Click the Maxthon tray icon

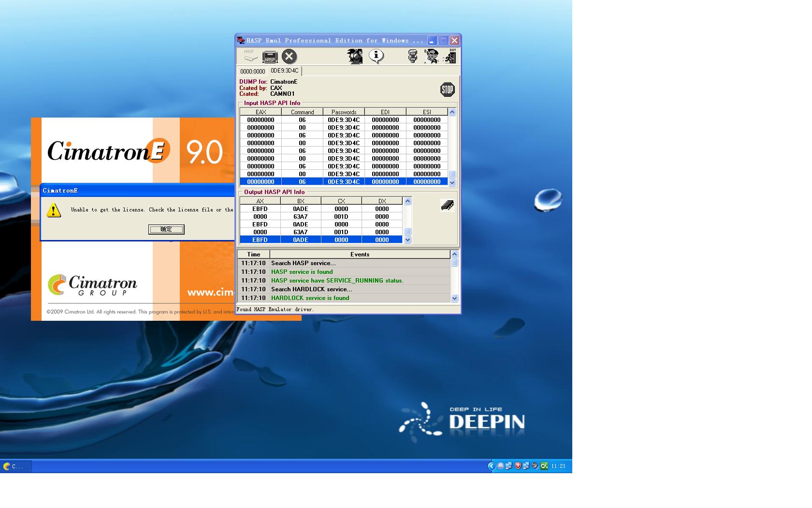[501, 466]
